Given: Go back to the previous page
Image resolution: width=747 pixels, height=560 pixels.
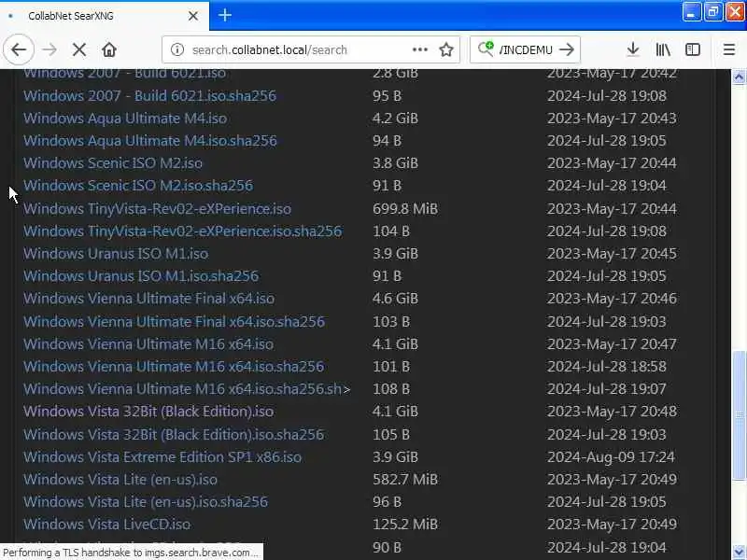Looking at the screenshot, I should [x=19, y=49].
